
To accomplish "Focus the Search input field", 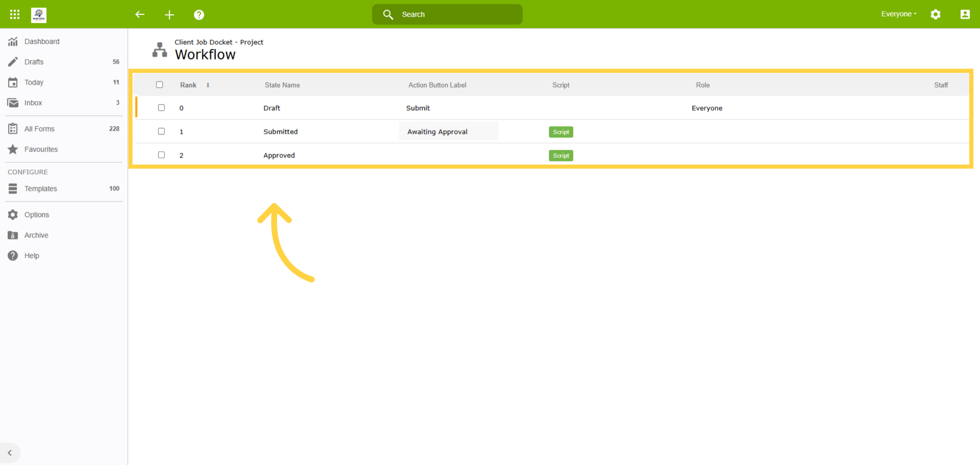I will click(447, 14).
